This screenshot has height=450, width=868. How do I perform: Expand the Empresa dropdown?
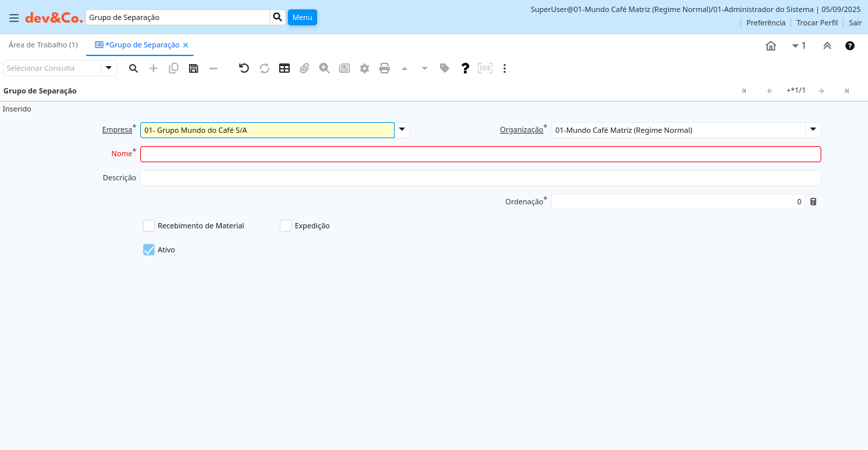click(402, 130)
